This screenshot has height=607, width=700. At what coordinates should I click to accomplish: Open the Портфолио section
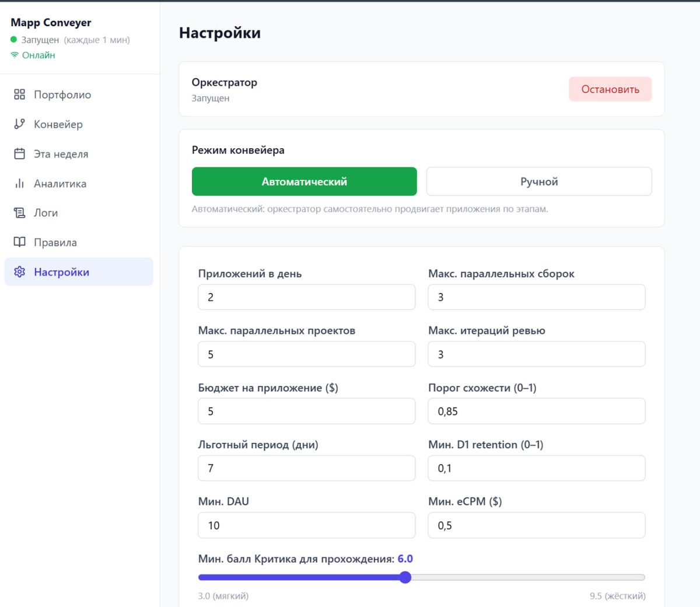point(79,95)
